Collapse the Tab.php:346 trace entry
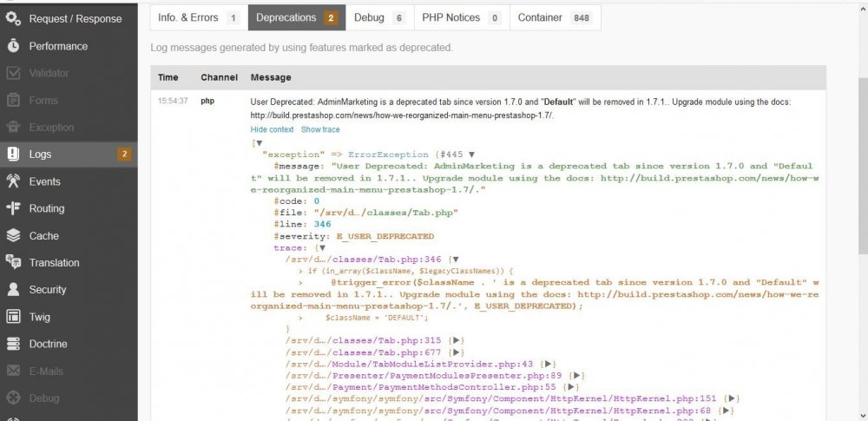Screen dimensions: 868x421 [456, 260]
